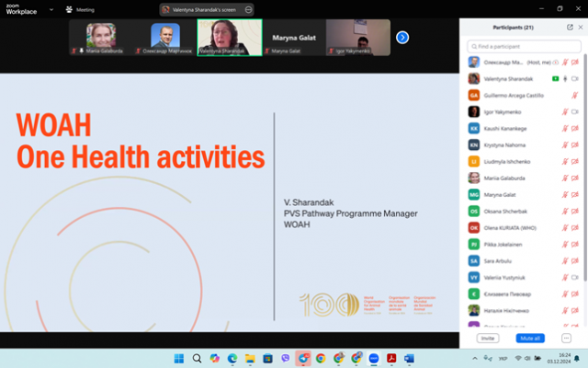Select Igor Yakymenko's video thumbnail
Image resolution: width=588 pixels, height=368 pixels.
358,38
